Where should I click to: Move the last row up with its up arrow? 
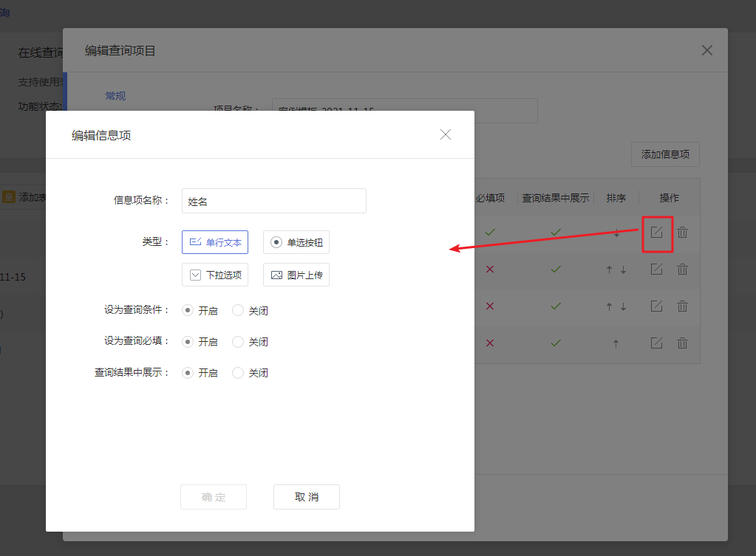(616, 343)
